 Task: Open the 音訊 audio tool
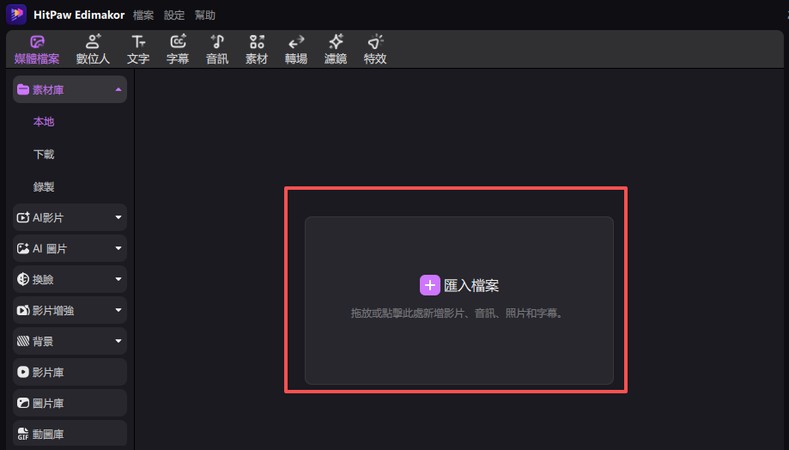217,49
